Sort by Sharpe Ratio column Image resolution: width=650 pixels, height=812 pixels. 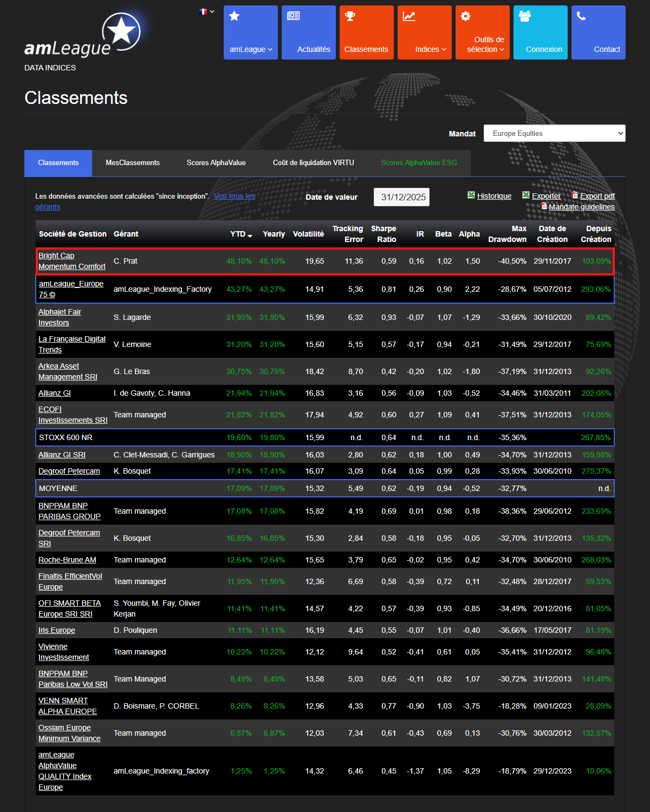pyautogui.click(x=383, y=234)
